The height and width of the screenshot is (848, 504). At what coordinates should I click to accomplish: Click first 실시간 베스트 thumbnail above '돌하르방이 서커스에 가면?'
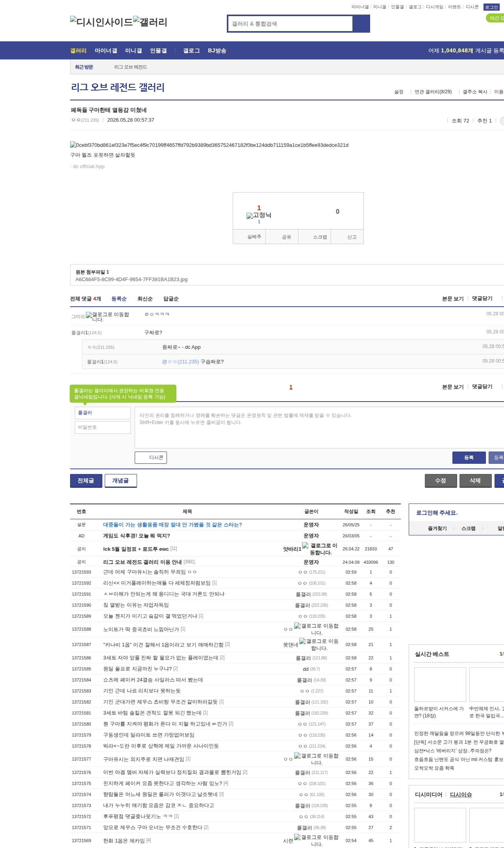coord(440,685)
